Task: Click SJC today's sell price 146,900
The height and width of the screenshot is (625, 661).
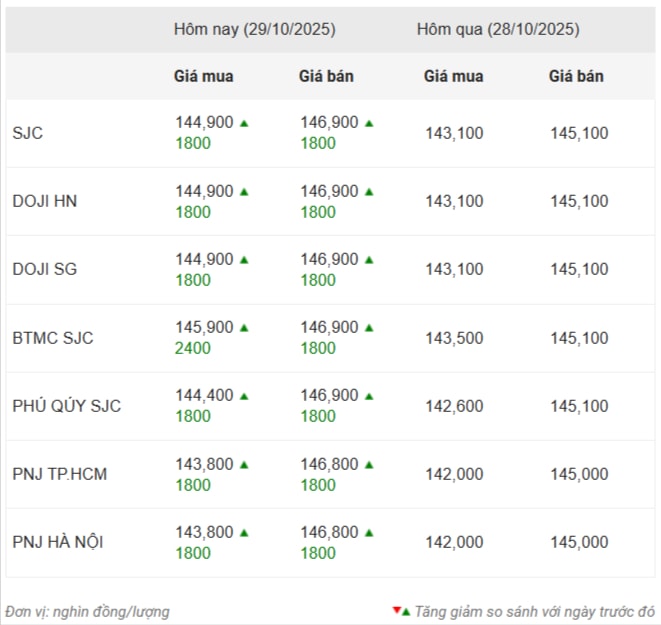Action: pos(329,123)
